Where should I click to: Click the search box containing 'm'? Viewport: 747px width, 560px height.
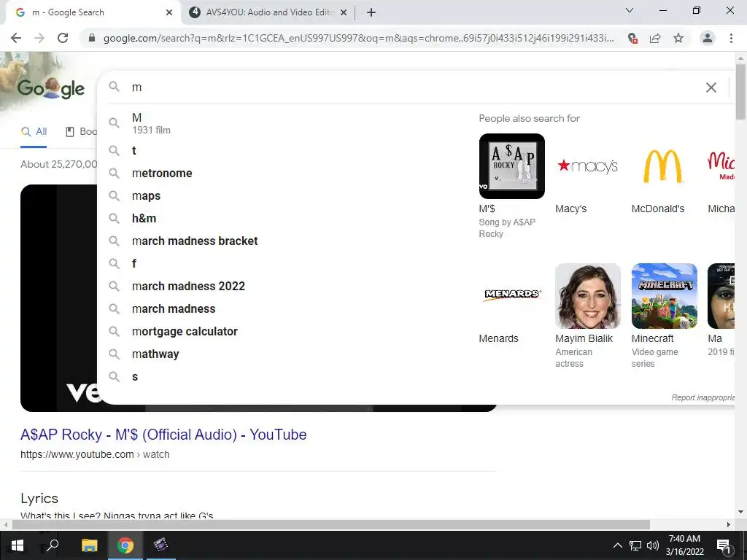point(414,87)
